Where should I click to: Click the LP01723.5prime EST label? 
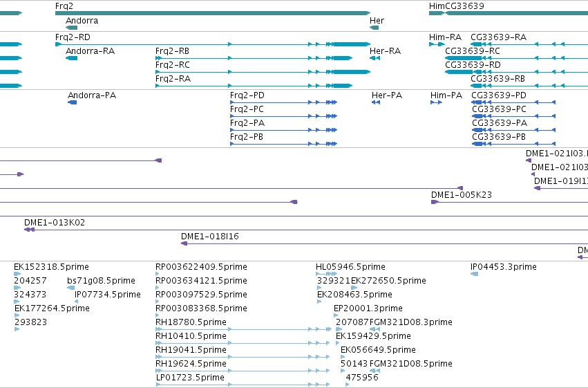coord(190,378)
